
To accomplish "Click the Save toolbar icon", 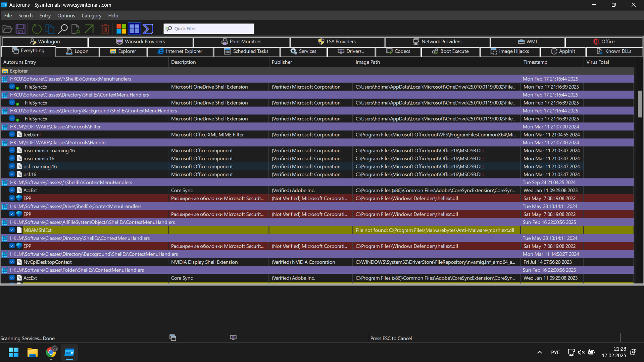I will point(21,29).
